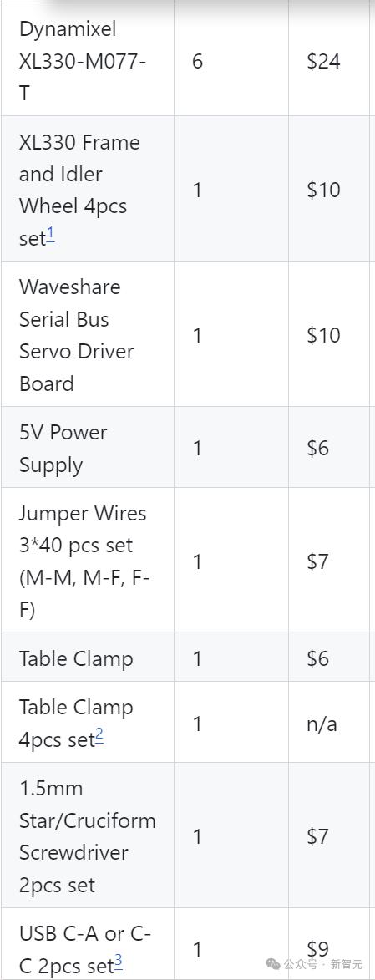Select the 1.5mm Star/Cruciform Screwdriver cell
The width and height of the screenshot is (375, 980).
click(x=88, y=835)
